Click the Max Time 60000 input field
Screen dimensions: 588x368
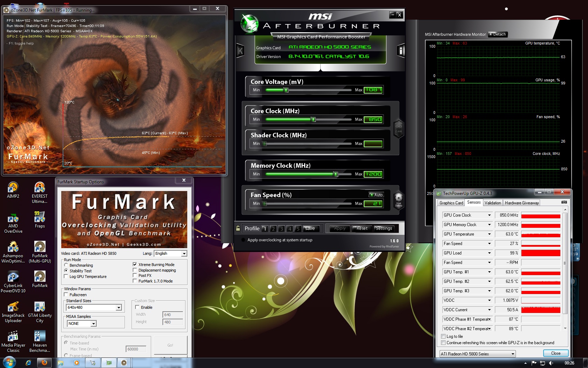click(x=136, y=349)
